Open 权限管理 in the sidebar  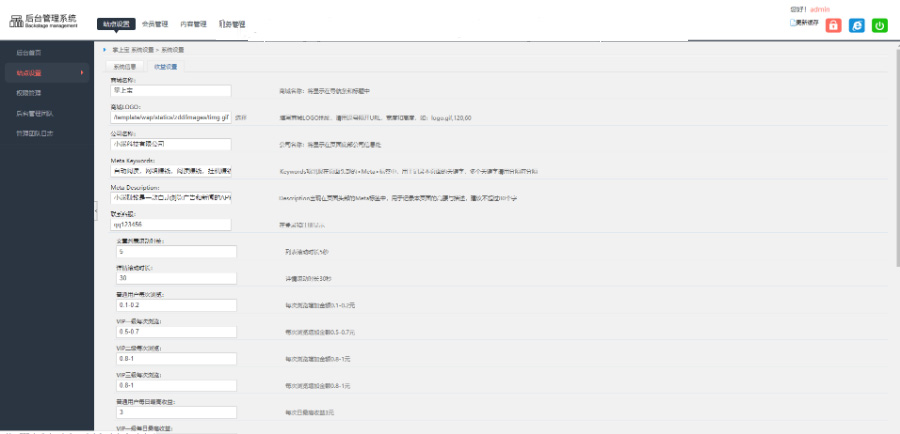[x=29, y=93]
